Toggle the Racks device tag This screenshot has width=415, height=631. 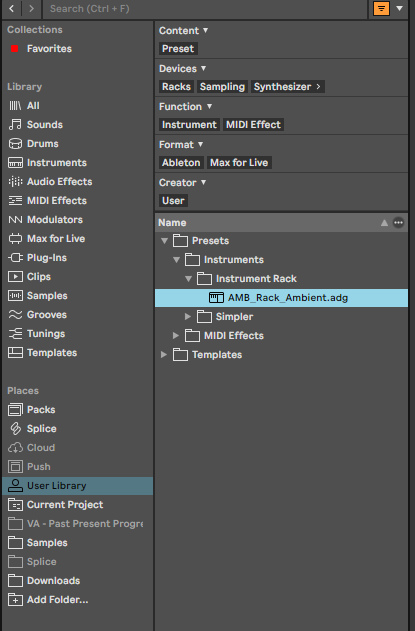[176, 87]
